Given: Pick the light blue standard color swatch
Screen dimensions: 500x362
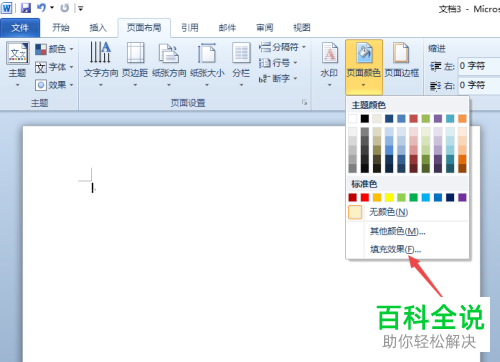Looking at the screenshot, I should tap(426, 197).
